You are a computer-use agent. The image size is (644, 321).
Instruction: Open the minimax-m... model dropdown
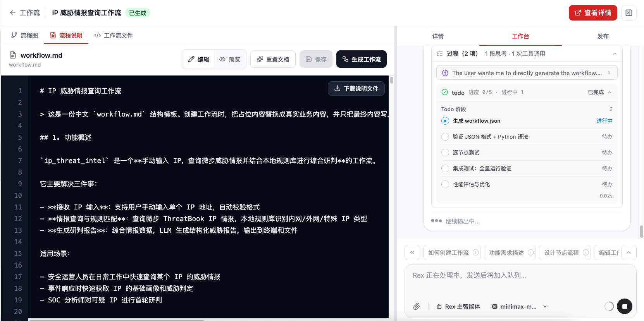[519, 306]
